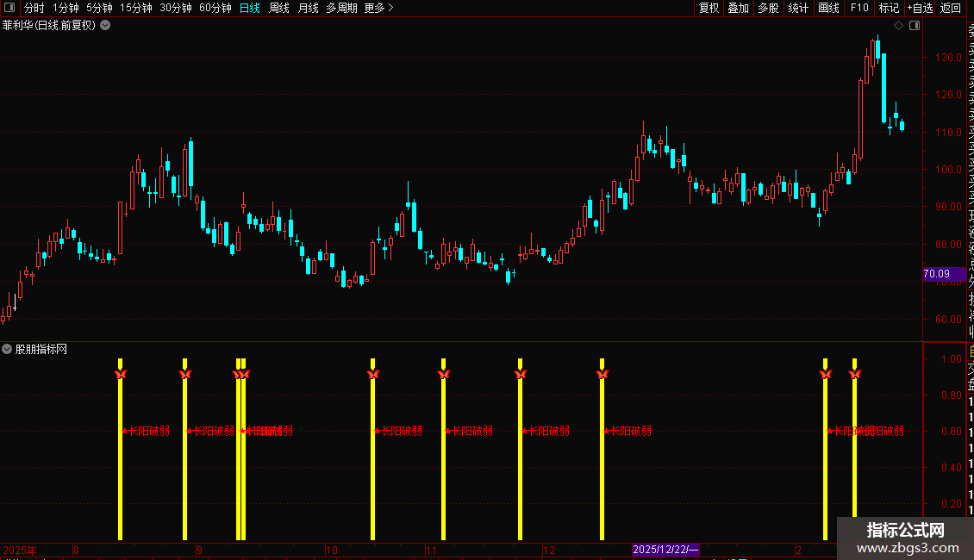Click the 2025/12/22 date marker
Image resolution: width=974 pixels, height=560 pixels.
pos(665,550)
